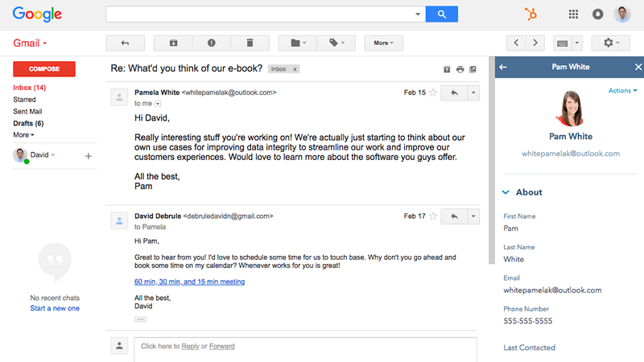Open the Inbox (14) folder
Image resolution: width=644 pixels, height=362 pixels.
click(x=29, y=88)
